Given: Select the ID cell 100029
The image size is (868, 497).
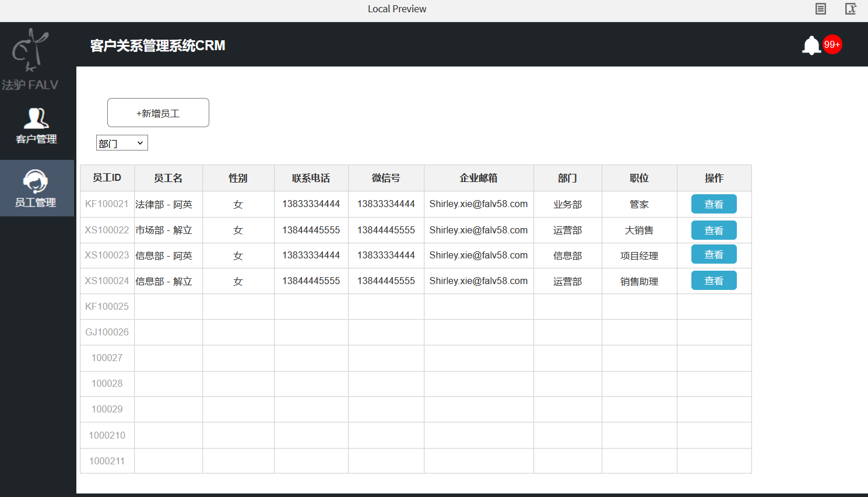Looking at the screenshot, I should [107, 409].
